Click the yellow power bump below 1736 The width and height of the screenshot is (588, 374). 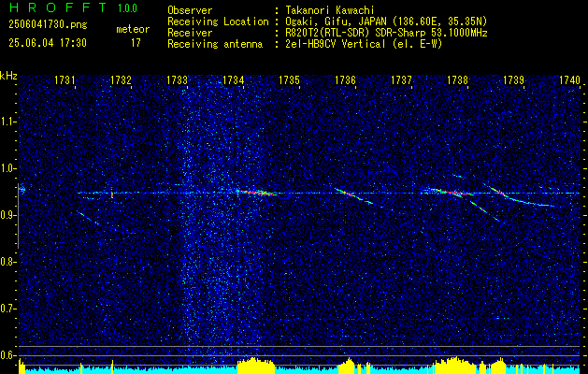tap(349, 366)
